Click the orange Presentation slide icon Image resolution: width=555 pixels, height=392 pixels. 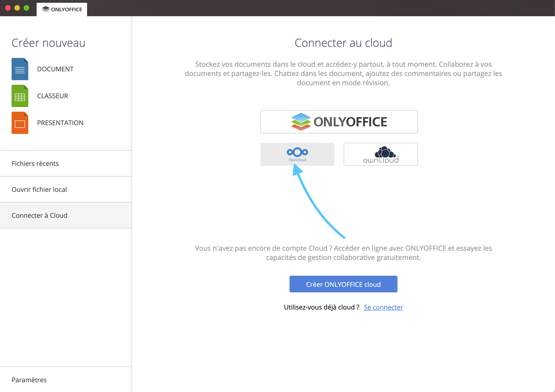tap(20, 123)
